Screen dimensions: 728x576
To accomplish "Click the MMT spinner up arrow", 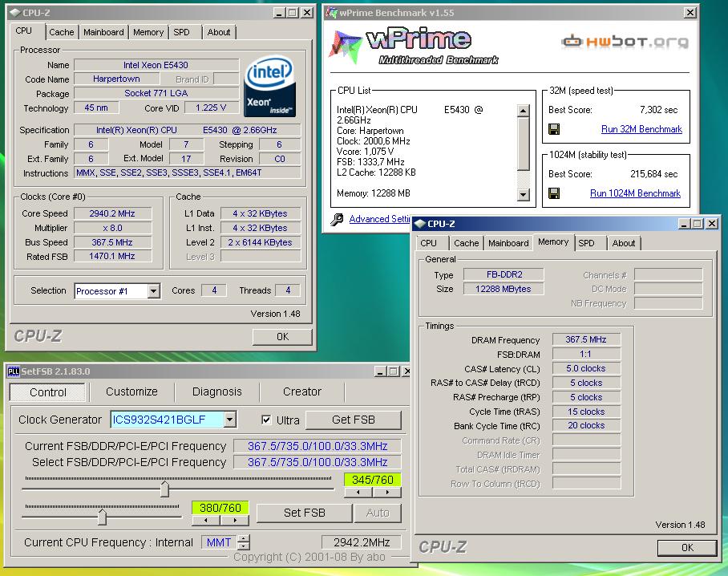I will [244, 538].
